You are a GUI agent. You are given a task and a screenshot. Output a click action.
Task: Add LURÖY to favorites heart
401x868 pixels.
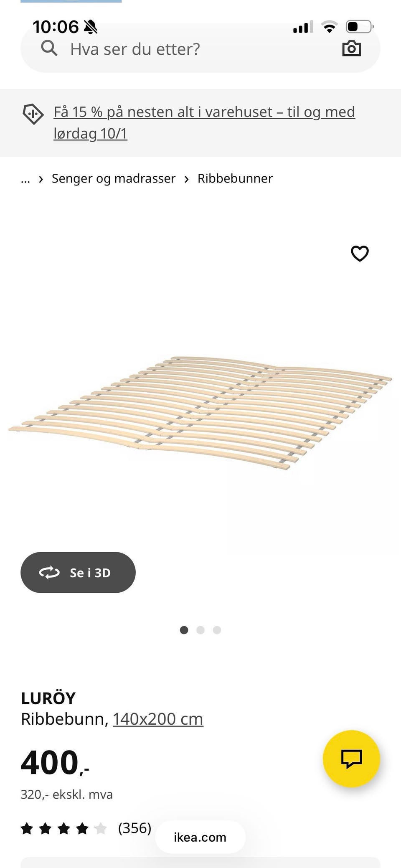(359, 254)
